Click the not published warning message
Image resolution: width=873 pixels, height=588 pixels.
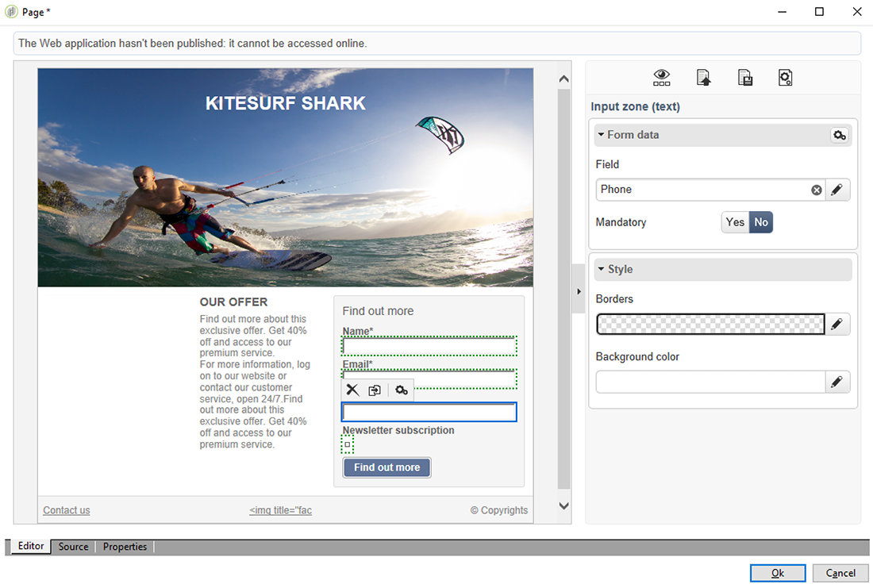193,44
